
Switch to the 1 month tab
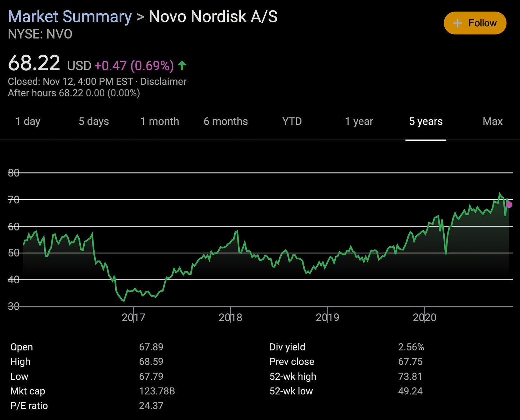click(160, 121)
